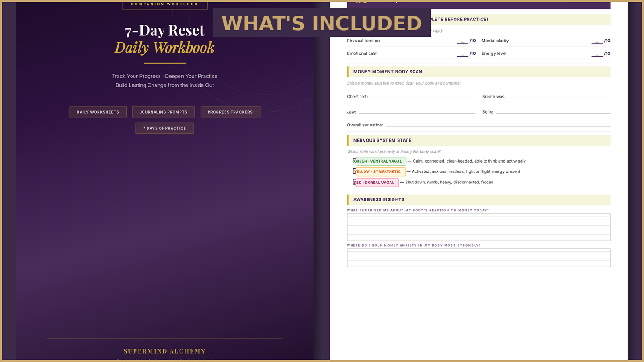Click the Mental clarity score blank
644x362 pixels.
coord(597,41)
